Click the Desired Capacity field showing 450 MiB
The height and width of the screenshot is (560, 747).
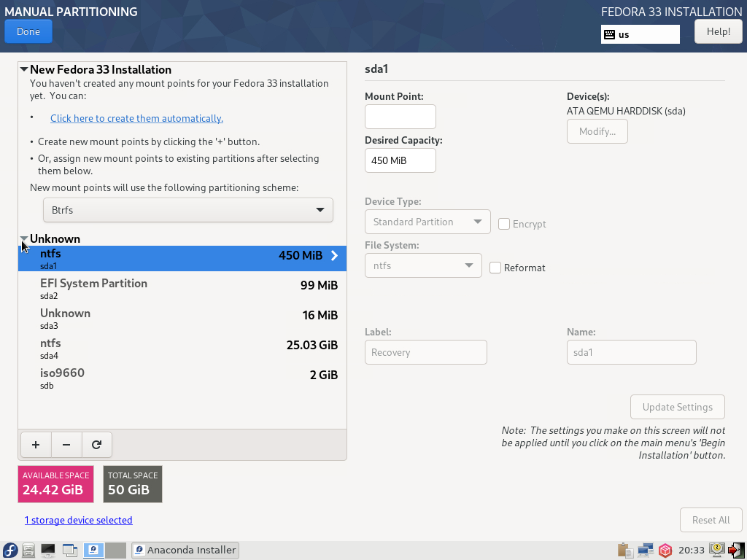400,160
